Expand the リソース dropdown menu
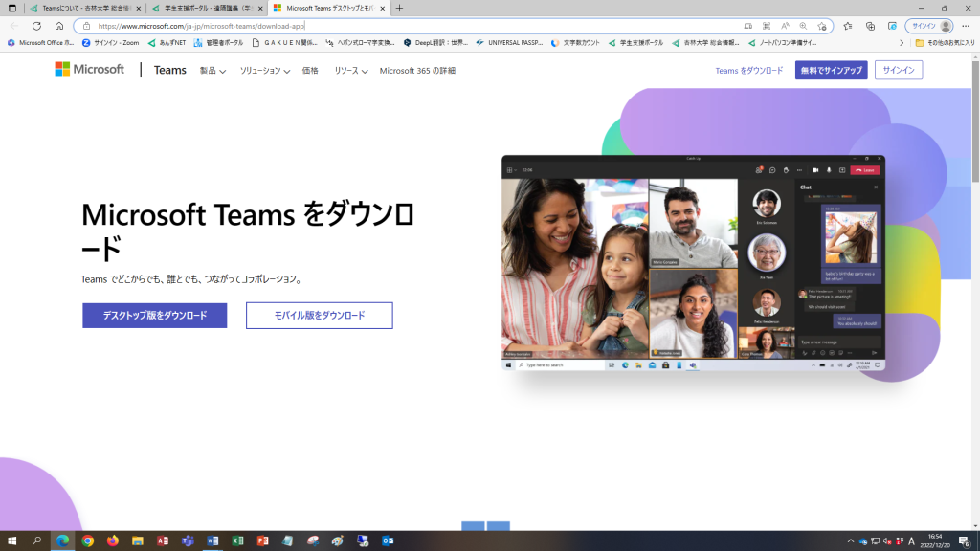The width and height of the screenshot is (980, 551). [x=350, y=71]
